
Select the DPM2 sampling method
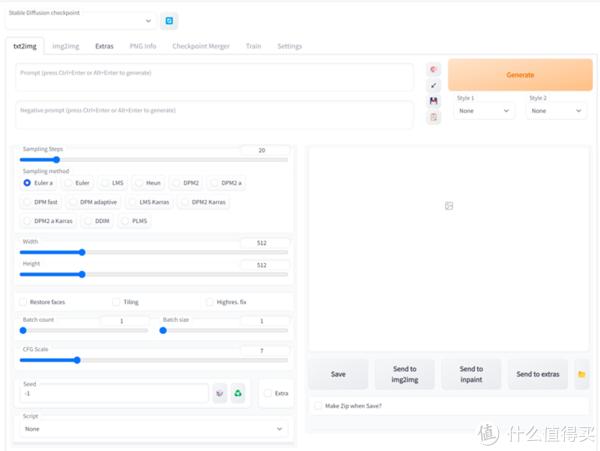(x=186, y=183)
